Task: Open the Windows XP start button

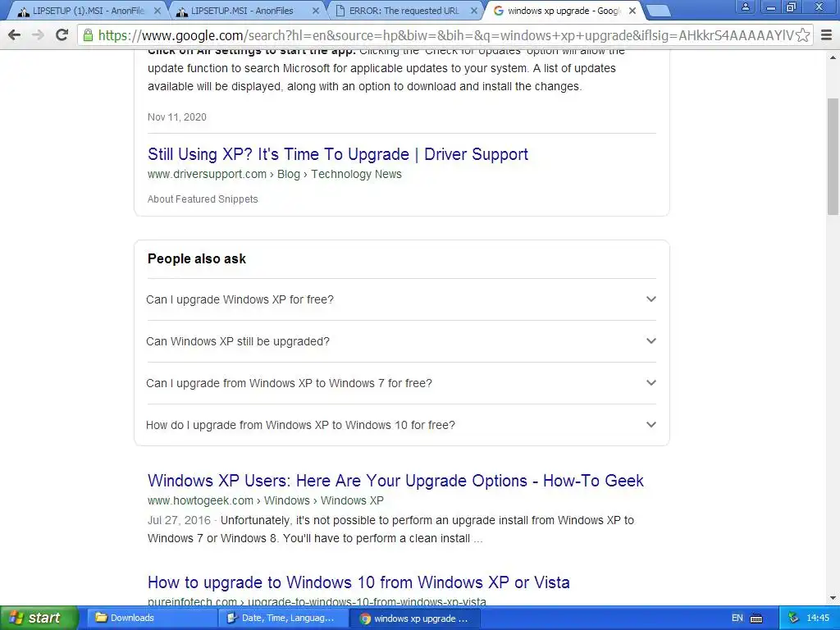Action: pyautogui.click(x=39, y=618)
